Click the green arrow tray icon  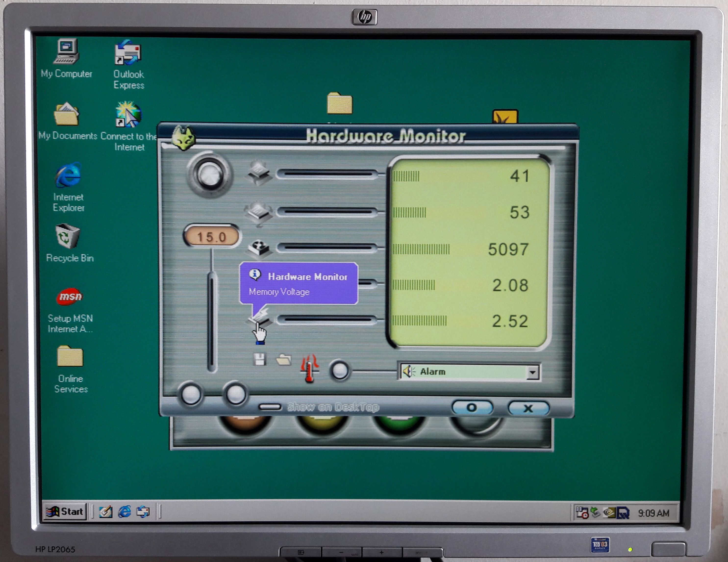595,513
